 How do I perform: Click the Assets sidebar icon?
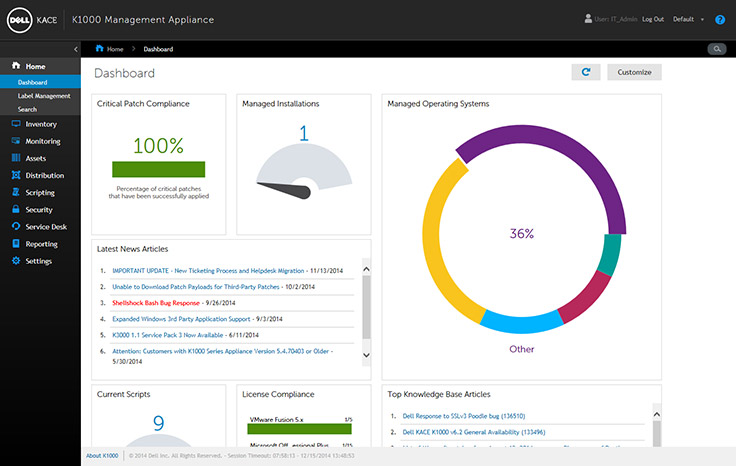coord(16,158)
